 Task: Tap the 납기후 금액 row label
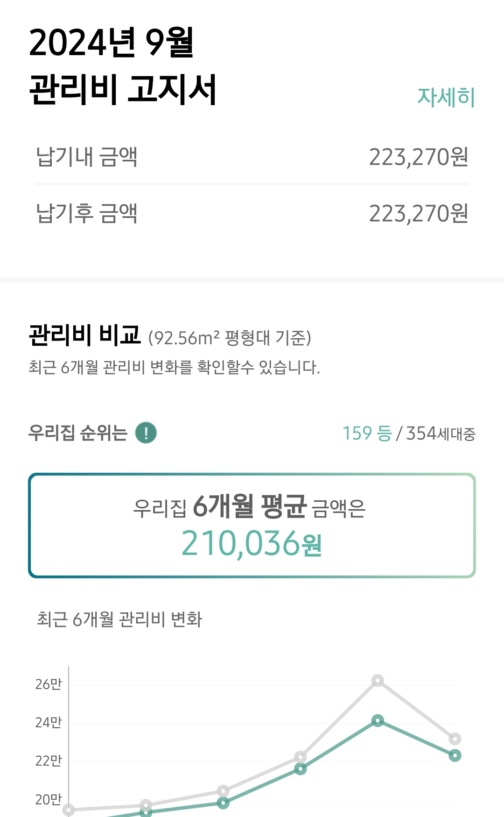coord(87,213)
